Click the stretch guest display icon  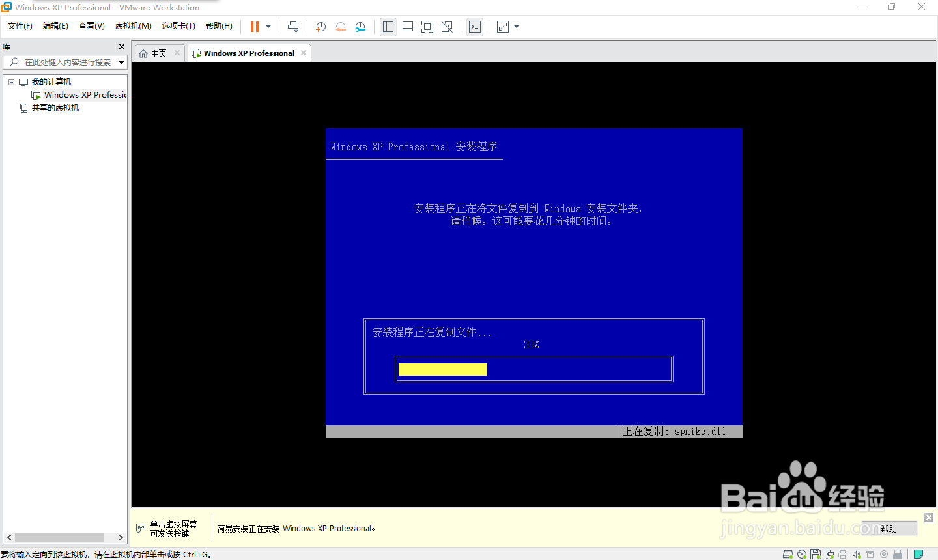tap(503, 27)
